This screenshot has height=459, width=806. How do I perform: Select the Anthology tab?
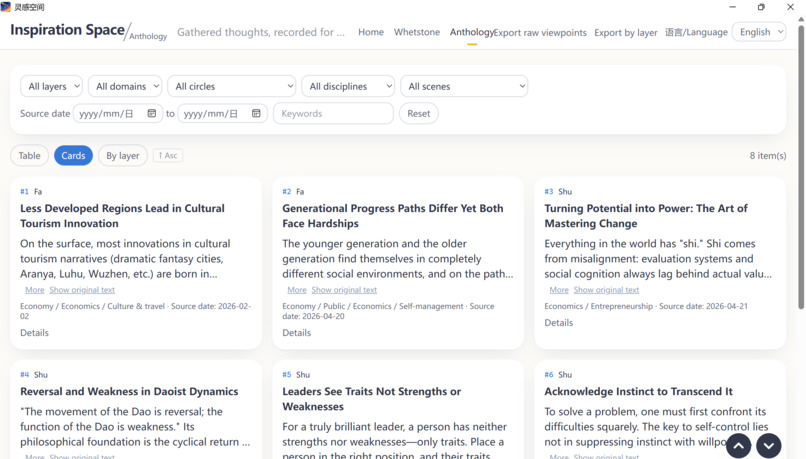pyautogui.click(x=471, y=32)
